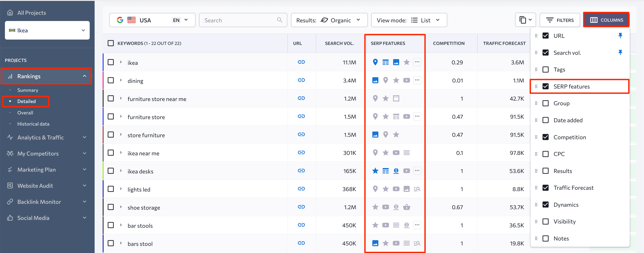
Task: Click the bars stool keyword text
Action: click(140, 244)
